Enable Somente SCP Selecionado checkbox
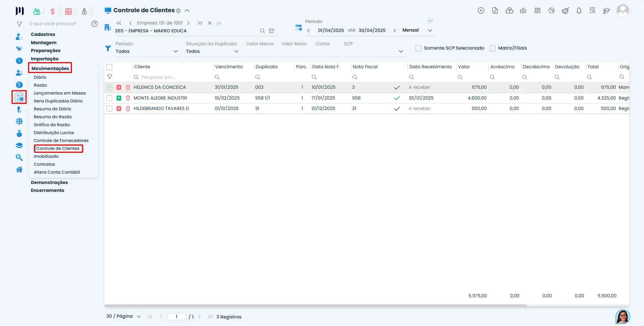Image resolution: width=644 pixels, height=326 pixels. point(418,48)
